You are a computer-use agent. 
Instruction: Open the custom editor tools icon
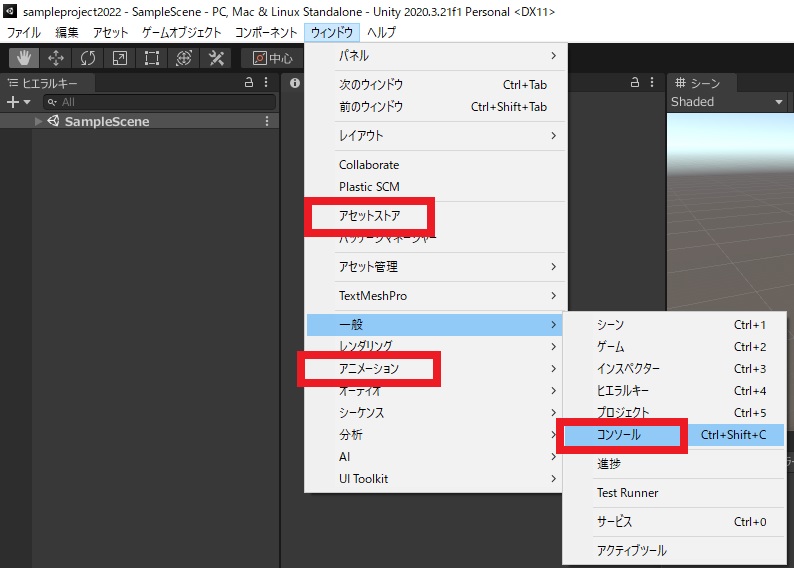coord(216,58)
